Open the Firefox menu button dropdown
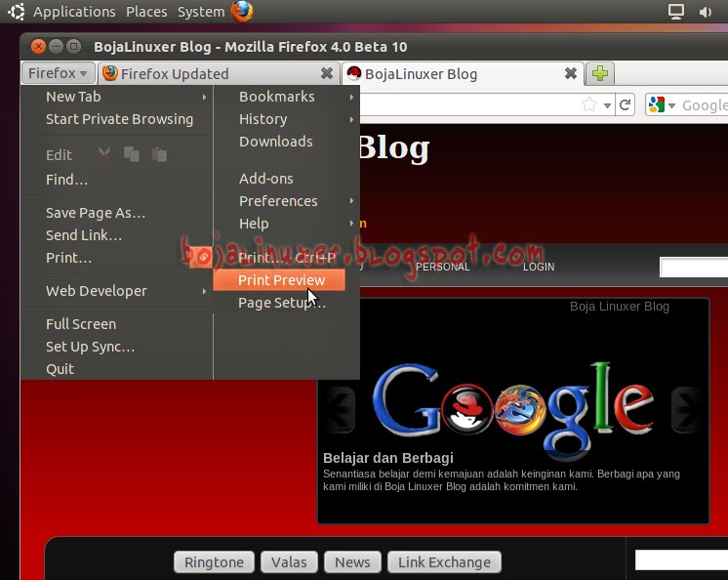The image size is (728, 580). point(58,73)
